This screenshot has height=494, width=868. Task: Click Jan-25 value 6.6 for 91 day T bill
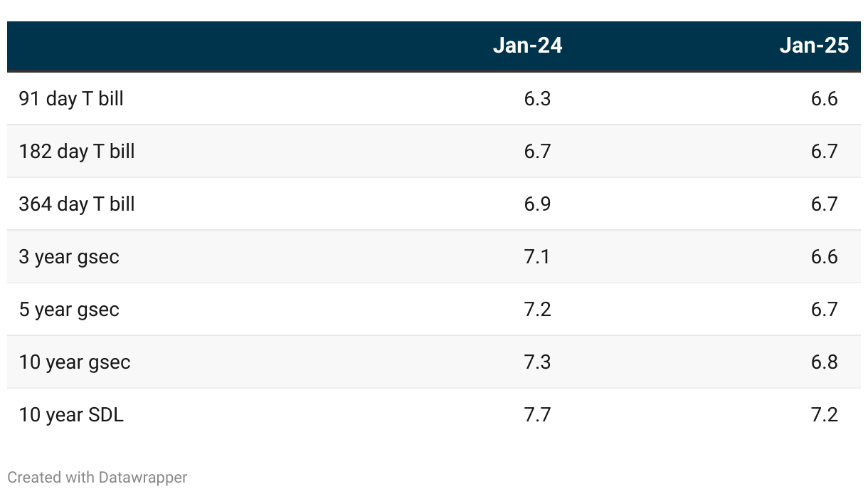[x=824, y=99]
